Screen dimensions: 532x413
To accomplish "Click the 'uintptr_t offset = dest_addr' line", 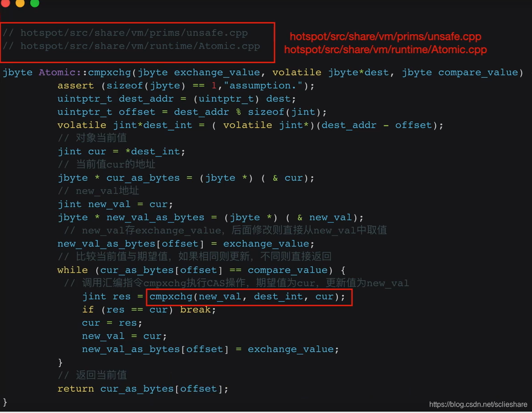I will pos(192,112).
